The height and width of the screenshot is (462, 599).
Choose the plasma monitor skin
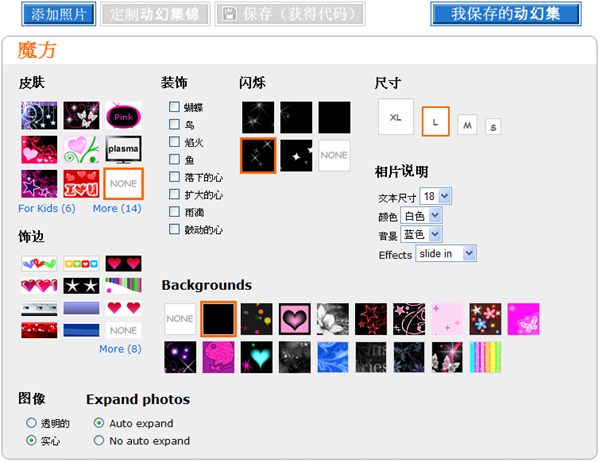click(123, 149)
